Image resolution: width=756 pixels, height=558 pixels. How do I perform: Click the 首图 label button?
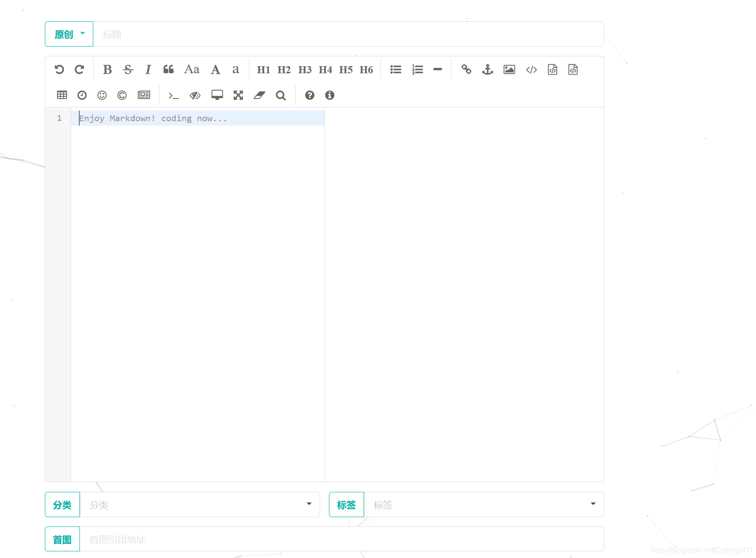pos(63,539)
